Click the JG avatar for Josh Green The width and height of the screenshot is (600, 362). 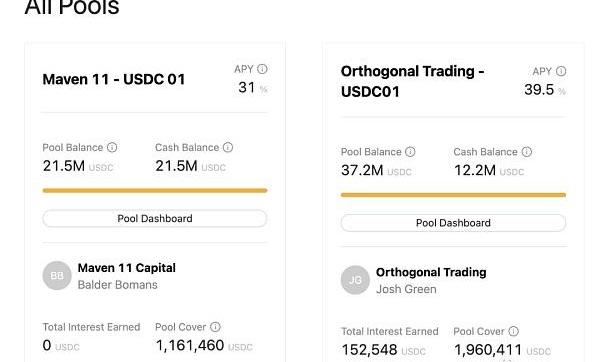tap(355, 280)
